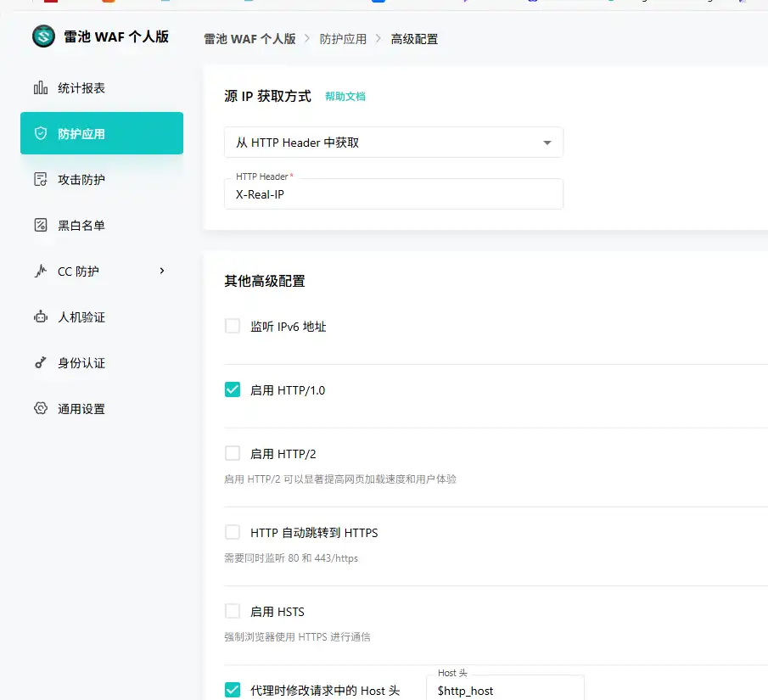This screenshot has height=700, width=768.
Task: Enable 启用 HSTS checkbox
Action: click(233, 611)
